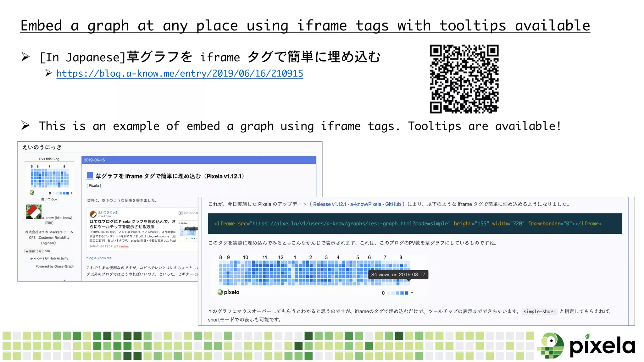
Task: Click the pixela logo below embedded graph
Action: pos(228,292)
